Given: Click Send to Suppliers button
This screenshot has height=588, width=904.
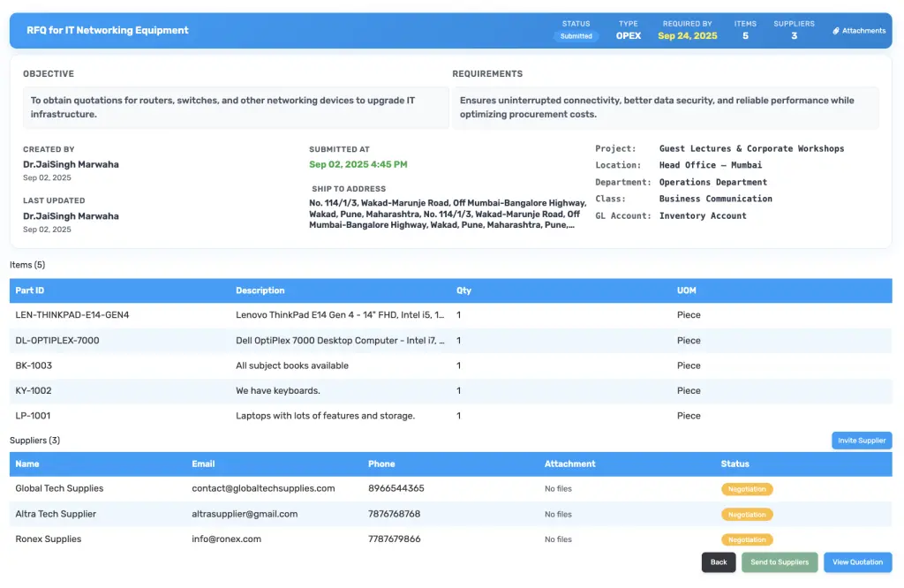Looking at the screenshot, I should [x=779, y=562].
